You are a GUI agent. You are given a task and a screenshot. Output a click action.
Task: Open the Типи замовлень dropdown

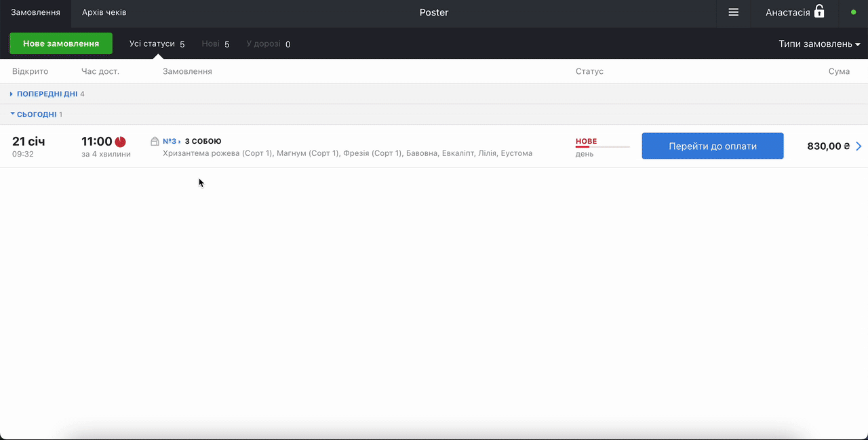point(819,44)
